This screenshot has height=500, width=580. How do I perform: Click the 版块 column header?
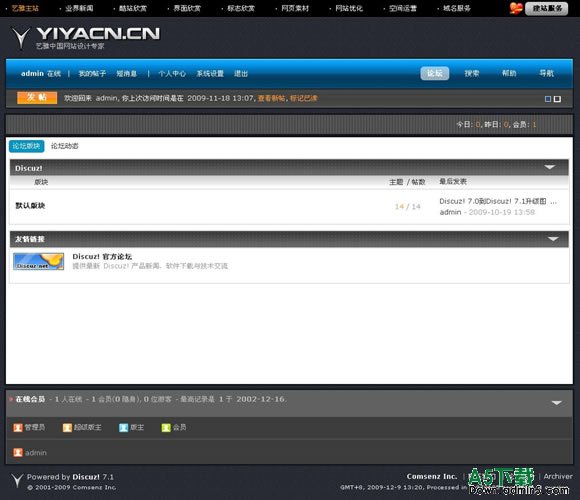click(x=41, y=182)
